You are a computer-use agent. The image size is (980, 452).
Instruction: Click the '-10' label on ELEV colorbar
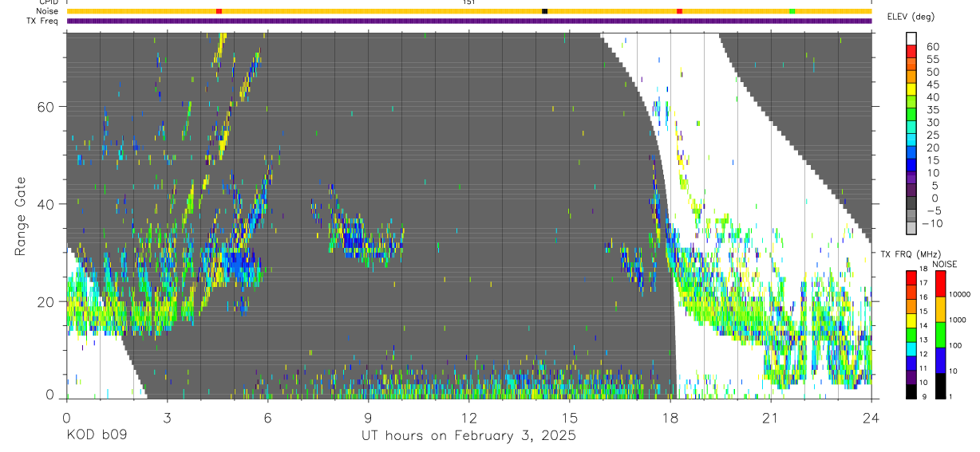[932, 224]
